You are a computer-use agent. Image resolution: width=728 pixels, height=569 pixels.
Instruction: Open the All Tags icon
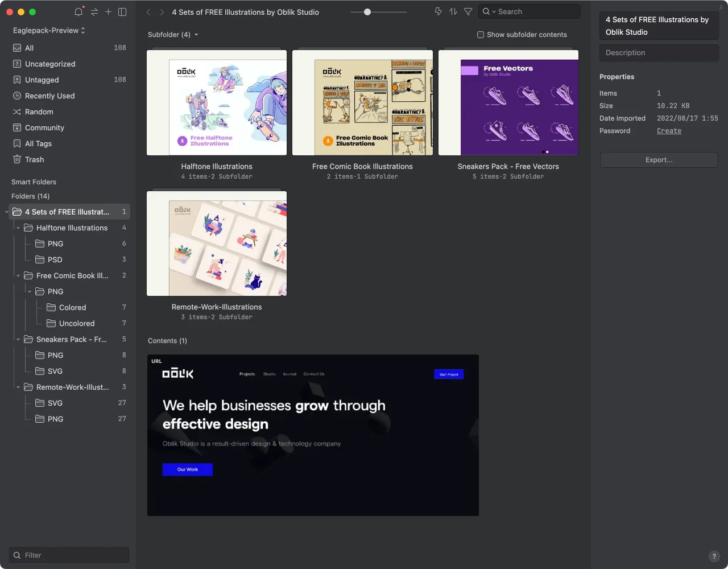tap(17, 143)
